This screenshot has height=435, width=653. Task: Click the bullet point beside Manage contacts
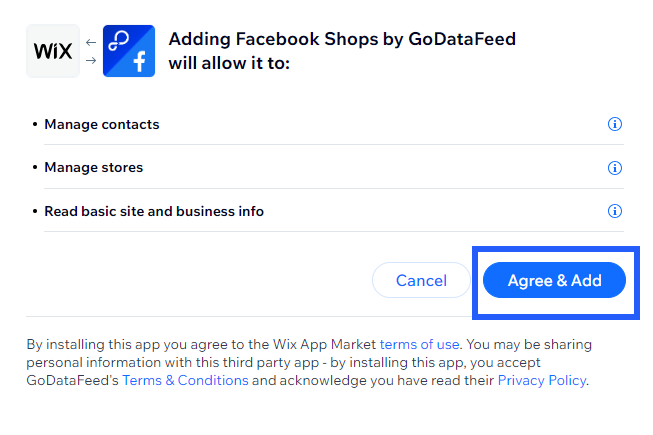[35, 124]
